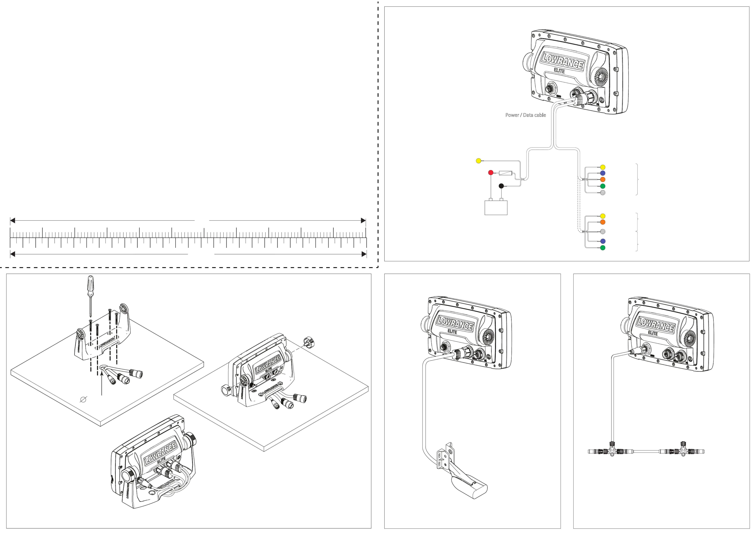
Task: Click the hole diameter symbol on the mounting surface
Action: point(83,399)
